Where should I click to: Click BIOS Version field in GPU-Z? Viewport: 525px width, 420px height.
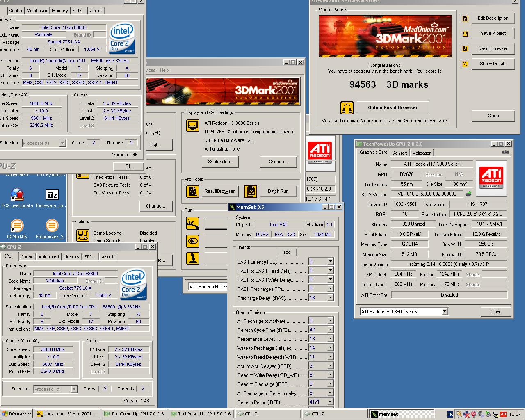[427, 194]
